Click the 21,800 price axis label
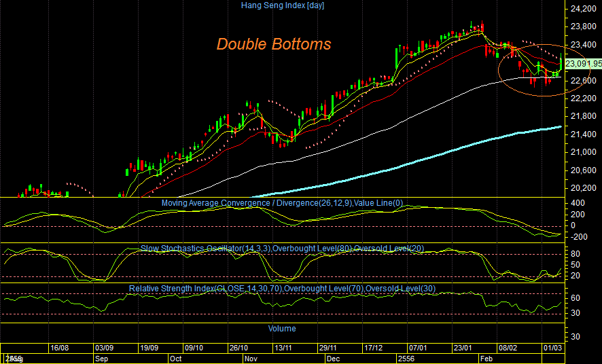 584,116
